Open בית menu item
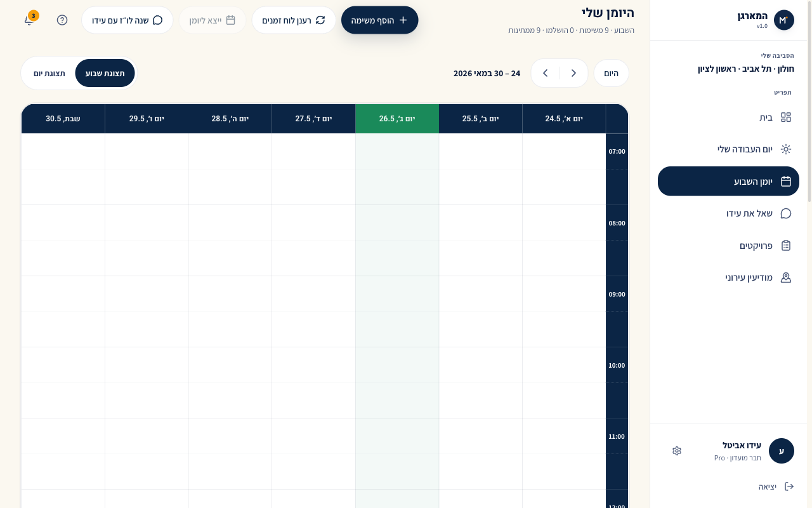Image resolution: width=812 pixels, height=508 pixels. click(728, 117)
